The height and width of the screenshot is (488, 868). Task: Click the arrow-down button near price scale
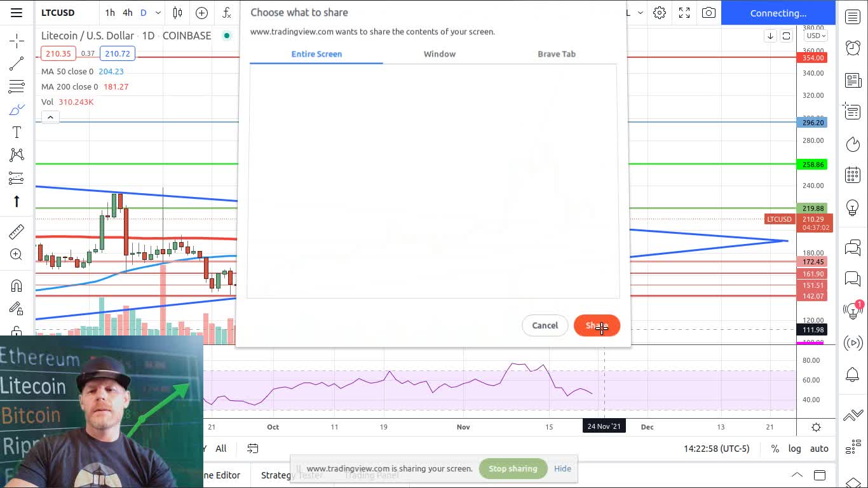point(770,36)
